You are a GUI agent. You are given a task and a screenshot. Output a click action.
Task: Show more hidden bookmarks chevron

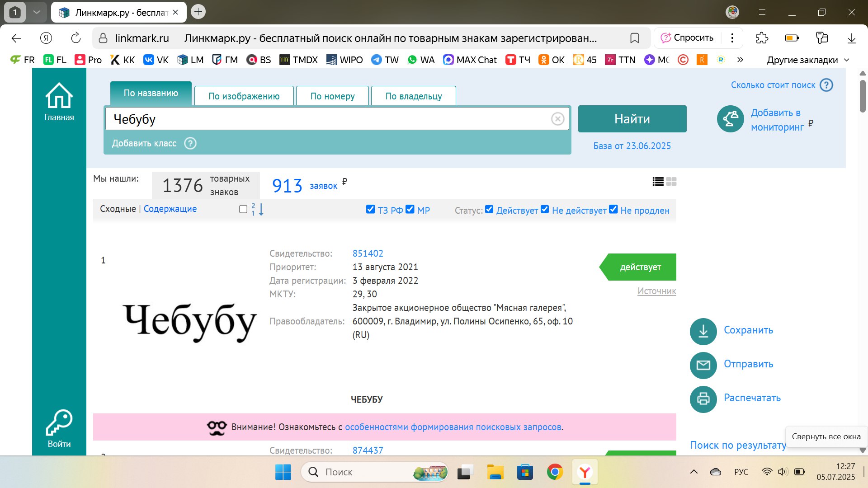(x=740, y=60)
